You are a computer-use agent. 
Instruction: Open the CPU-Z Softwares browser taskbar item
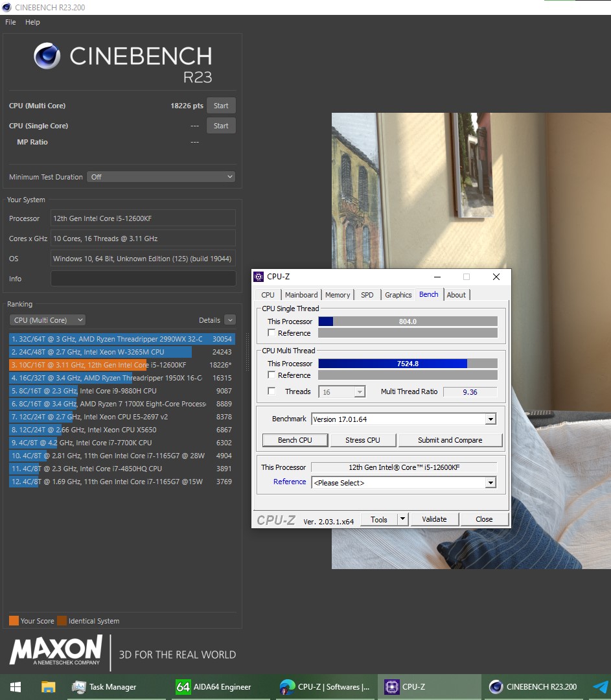325,686
